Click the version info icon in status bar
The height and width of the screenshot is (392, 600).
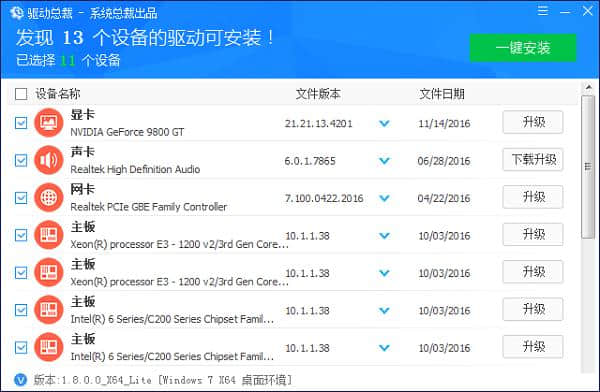[x=20, y=380]
